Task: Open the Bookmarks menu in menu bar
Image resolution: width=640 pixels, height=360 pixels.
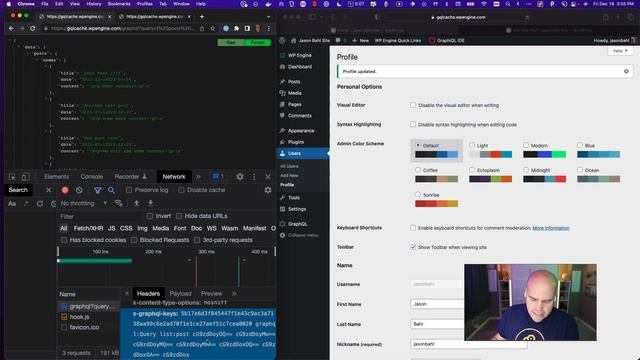Action: point(119,4)
